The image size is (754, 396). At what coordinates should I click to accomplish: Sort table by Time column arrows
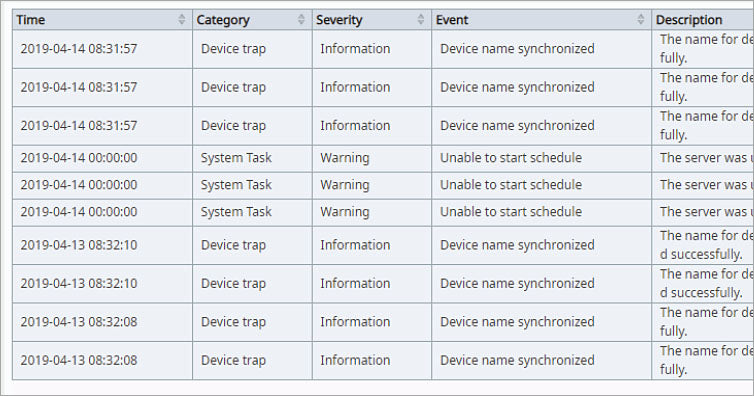tap(181, 19)
